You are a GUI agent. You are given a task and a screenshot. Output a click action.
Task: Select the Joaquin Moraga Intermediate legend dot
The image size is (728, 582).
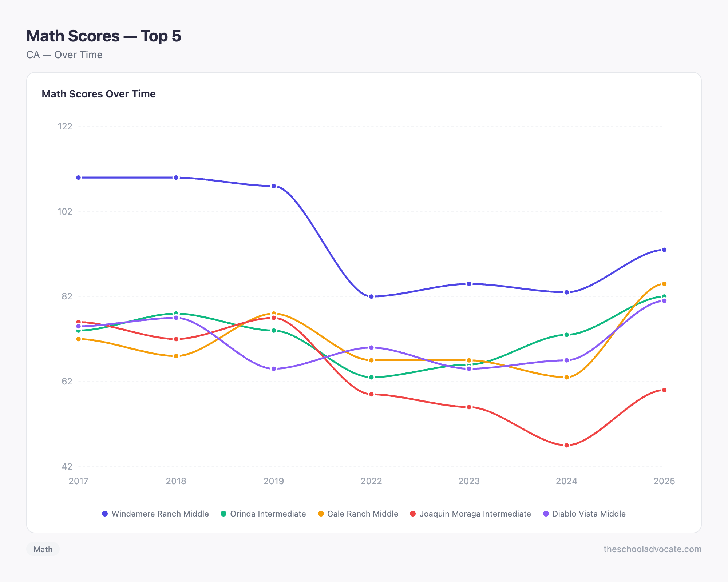pos(412,514)
